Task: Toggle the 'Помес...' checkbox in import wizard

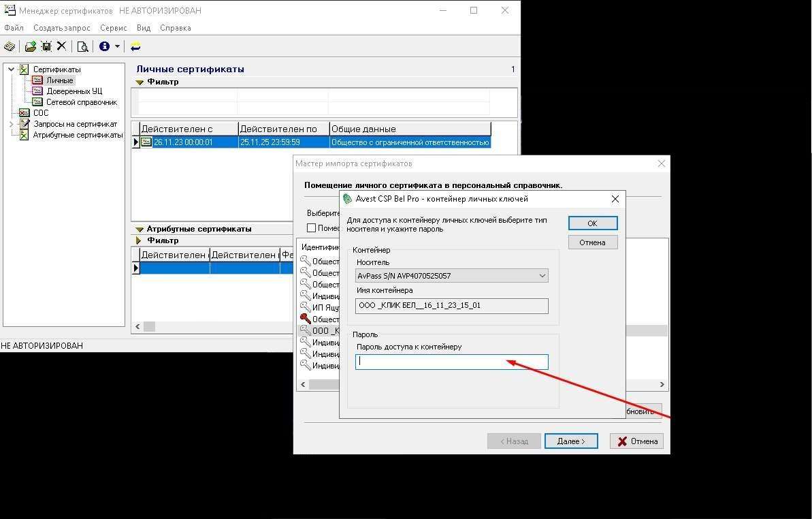Action: (x=311, y=228)
